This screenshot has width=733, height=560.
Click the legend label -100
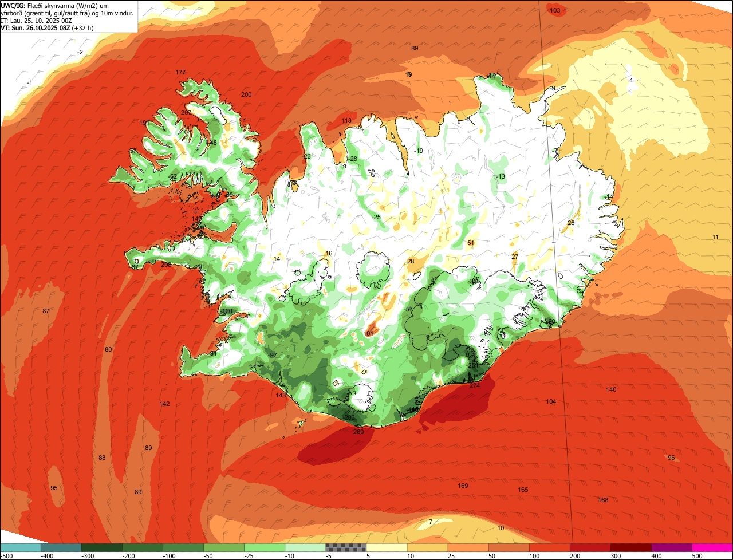[x=169, y=556]
